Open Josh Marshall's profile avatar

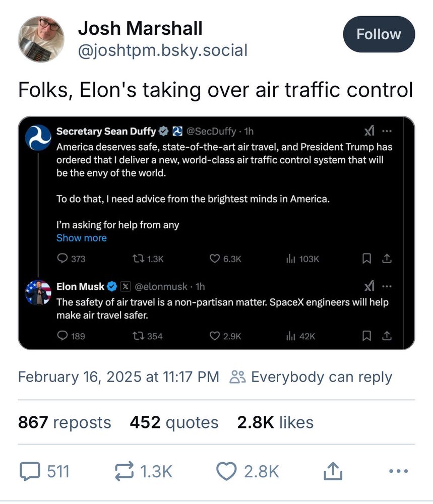coord(41,39)
